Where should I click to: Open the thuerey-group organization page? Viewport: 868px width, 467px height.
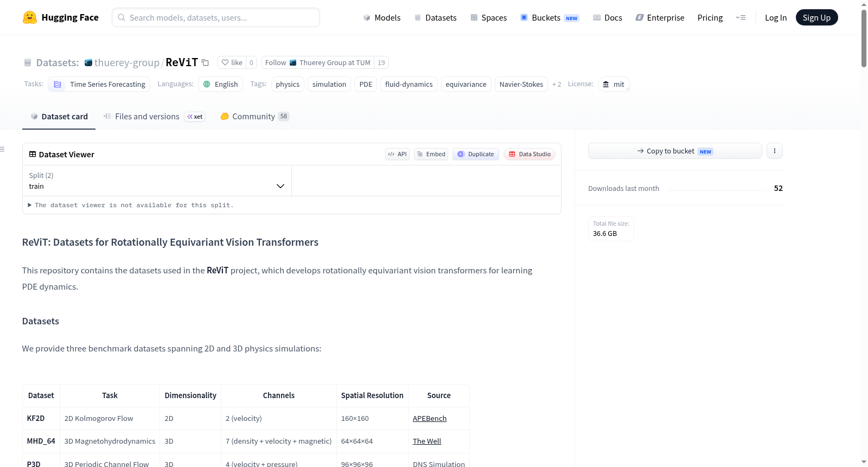pyautogui.click(x=127, y=62)
